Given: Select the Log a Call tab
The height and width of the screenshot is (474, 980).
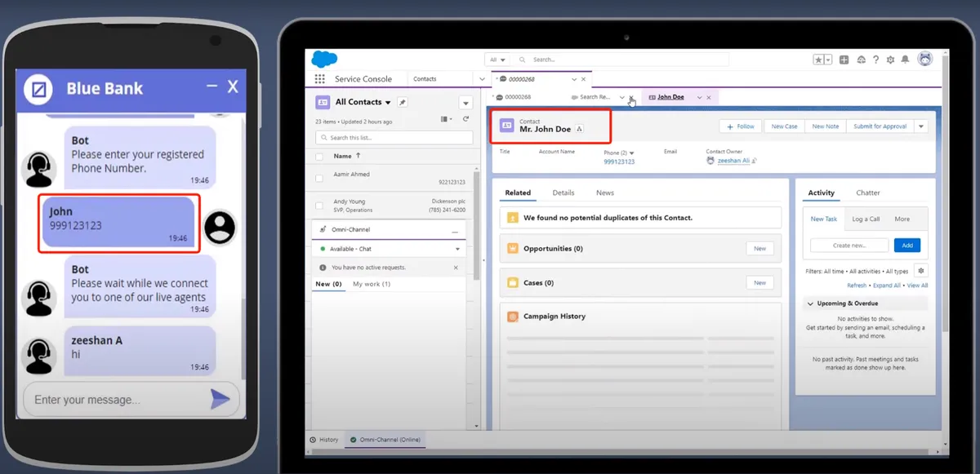Looking at the screenshot, I should (866, 219).
